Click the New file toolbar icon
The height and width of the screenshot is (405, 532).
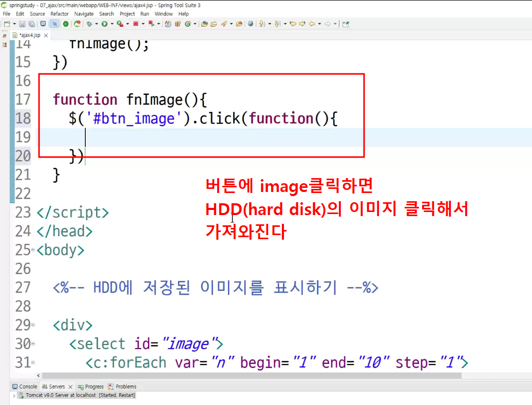pos(7,24)
